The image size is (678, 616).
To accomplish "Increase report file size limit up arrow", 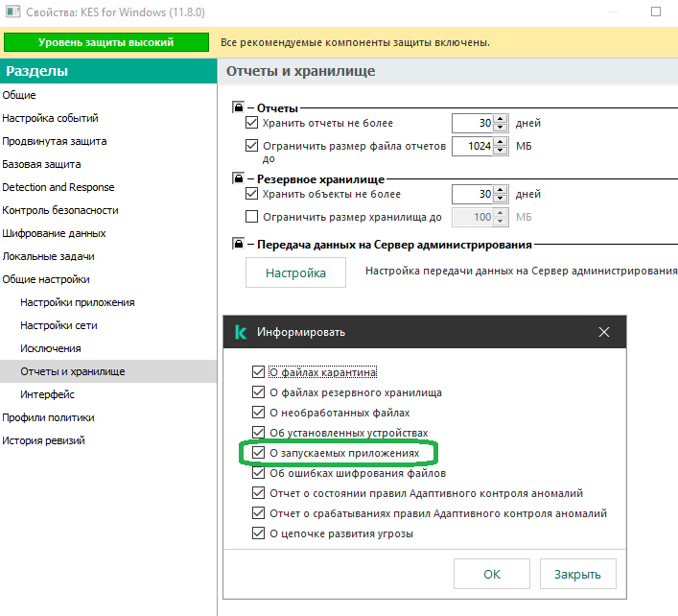I will click(501, 142).
